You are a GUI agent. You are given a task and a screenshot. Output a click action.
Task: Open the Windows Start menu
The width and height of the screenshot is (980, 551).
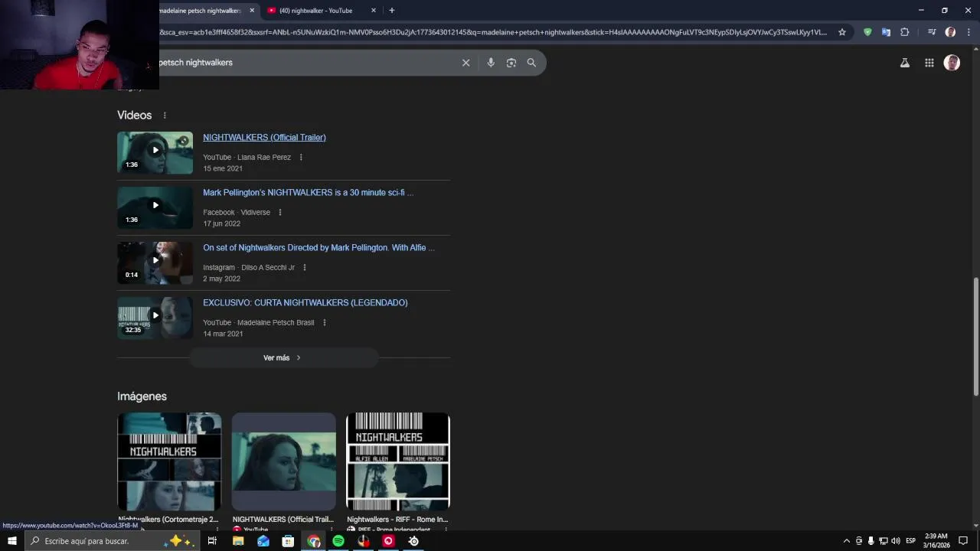coord(11,541)
